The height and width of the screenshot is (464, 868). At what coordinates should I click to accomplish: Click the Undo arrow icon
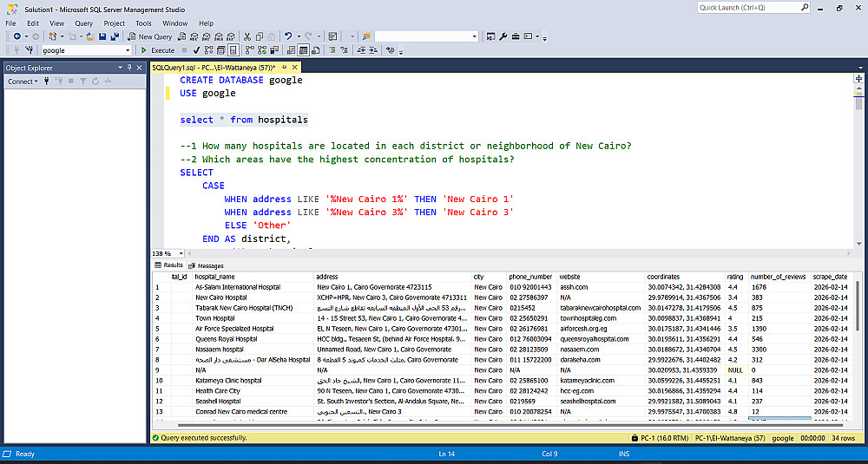point(289,36)
